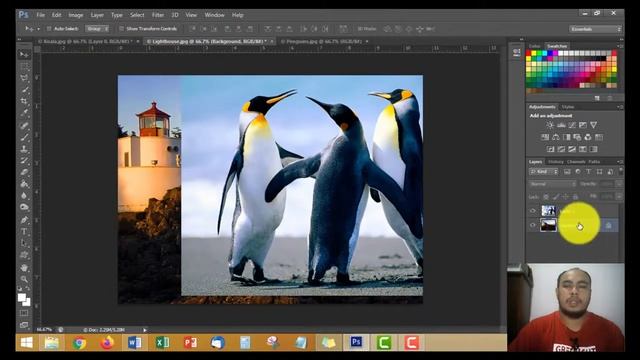Open the layer Opacity dropdown
This screenshot has height=360, width=640.
(x=619, y=184)
